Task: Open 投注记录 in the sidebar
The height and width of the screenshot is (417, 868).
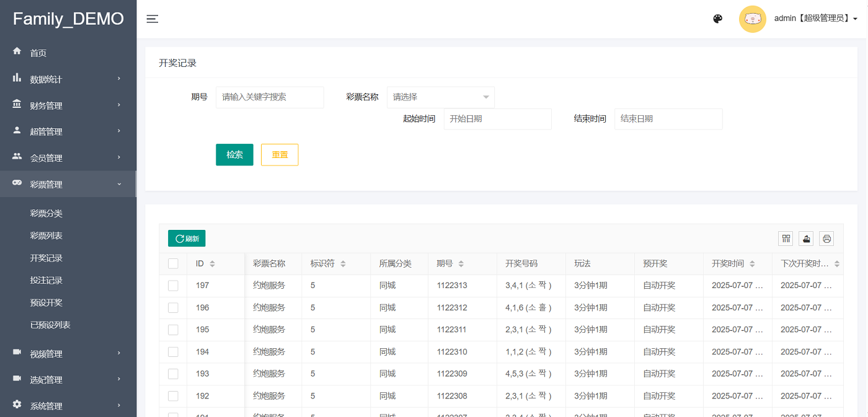Action: (x=46, y=280)
